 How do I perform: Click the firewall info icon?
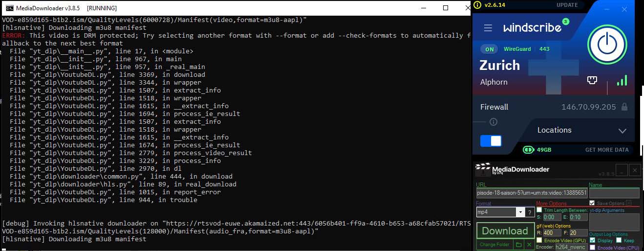point(494,122)
